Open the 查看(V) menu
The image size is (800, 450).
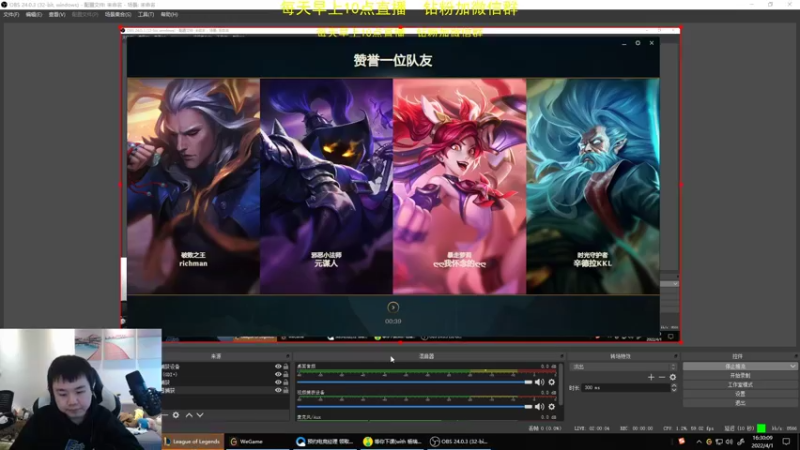coord(57,15)
